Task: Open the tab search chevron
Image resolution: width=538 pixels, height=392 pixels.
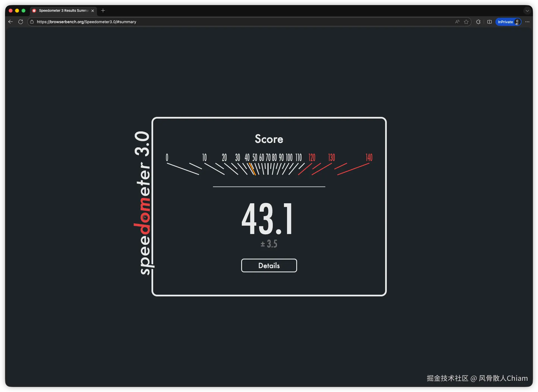Action: 527,11
